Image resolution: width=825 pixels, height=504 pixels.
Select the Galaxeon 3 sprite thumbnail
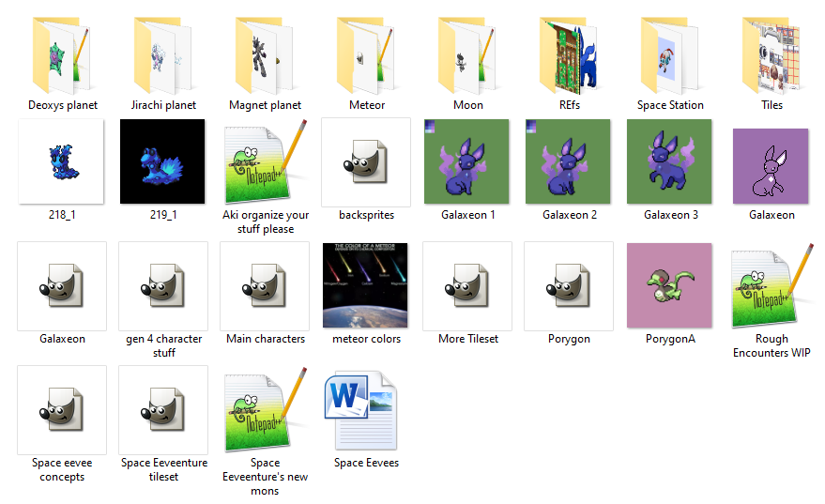click(x=670, y=161)
